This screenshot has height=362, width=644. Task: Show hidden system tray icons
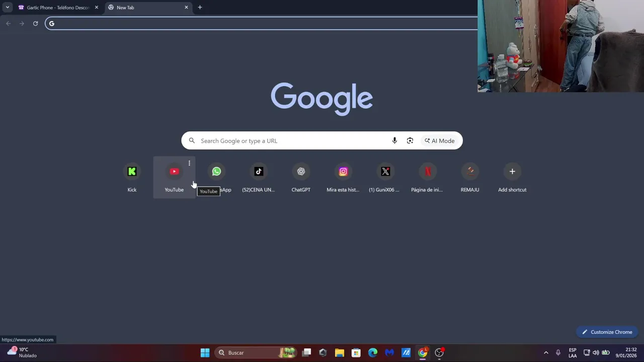pyautogui.click(x=546, y=352)
